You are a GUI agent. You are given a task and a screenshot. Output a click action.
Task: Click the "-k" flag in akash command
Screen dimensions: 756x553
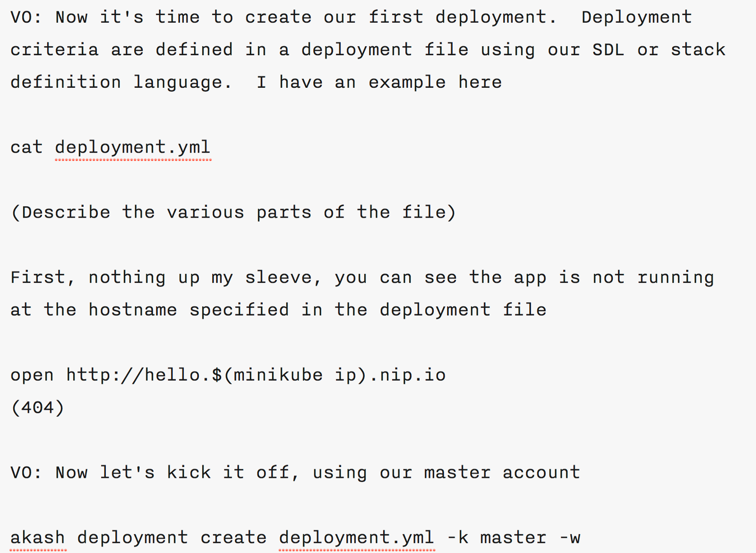[457, 538]
